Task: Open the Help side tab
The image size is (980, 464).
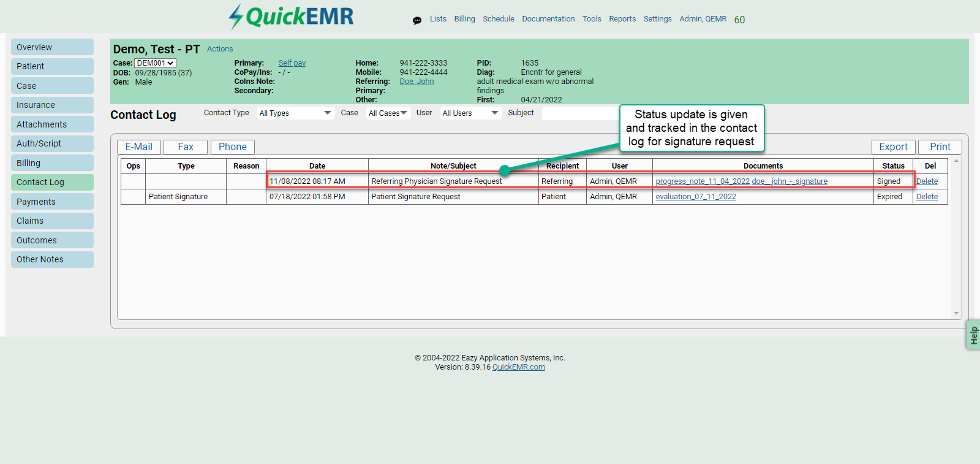Action: tap(973, 335)
